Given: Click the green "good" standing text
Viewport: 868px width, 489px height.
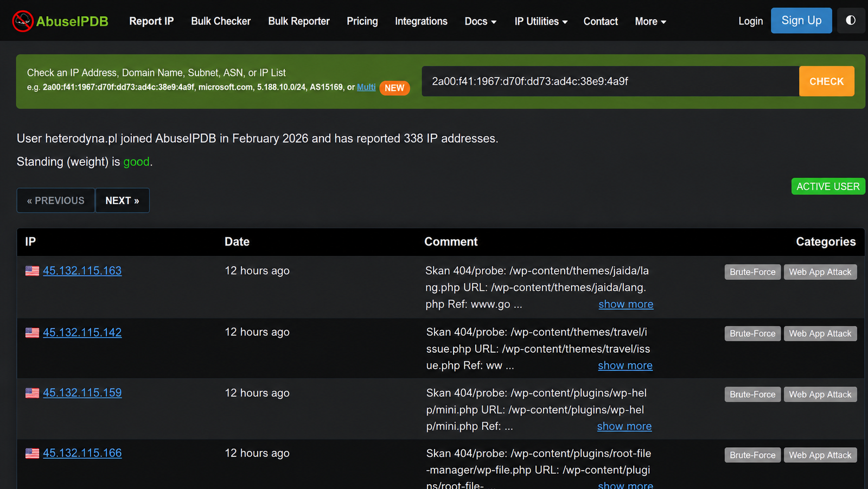Looking at the screenshot, I should (x=136, y=162).
